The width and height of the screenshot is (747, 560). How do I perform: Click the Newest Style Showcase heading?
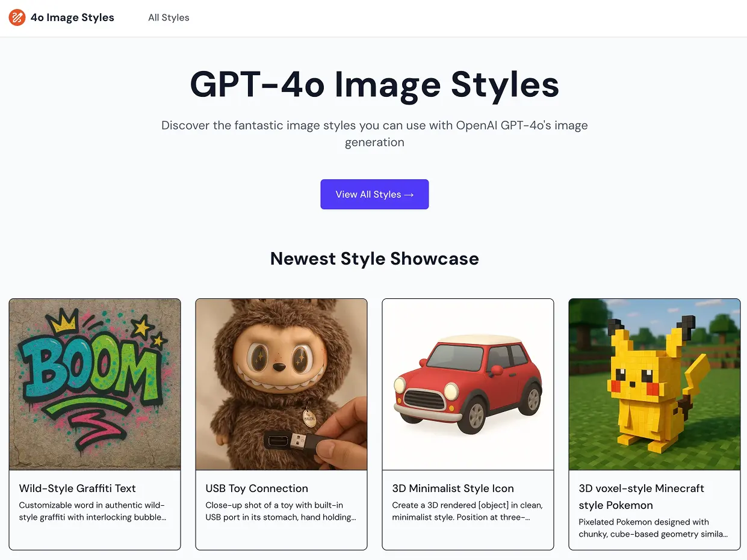[374, 259]
